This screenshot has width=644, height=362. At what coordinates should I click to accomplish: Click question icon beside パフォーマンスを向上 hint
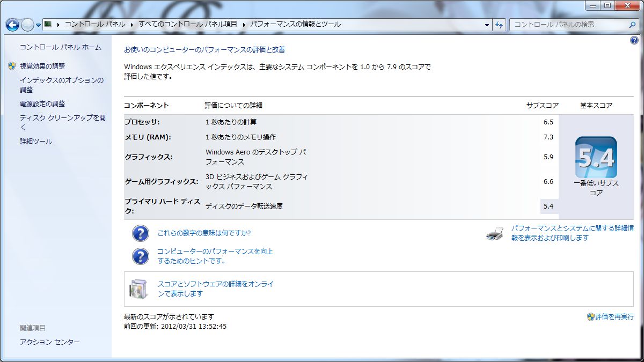pos(141,256)
